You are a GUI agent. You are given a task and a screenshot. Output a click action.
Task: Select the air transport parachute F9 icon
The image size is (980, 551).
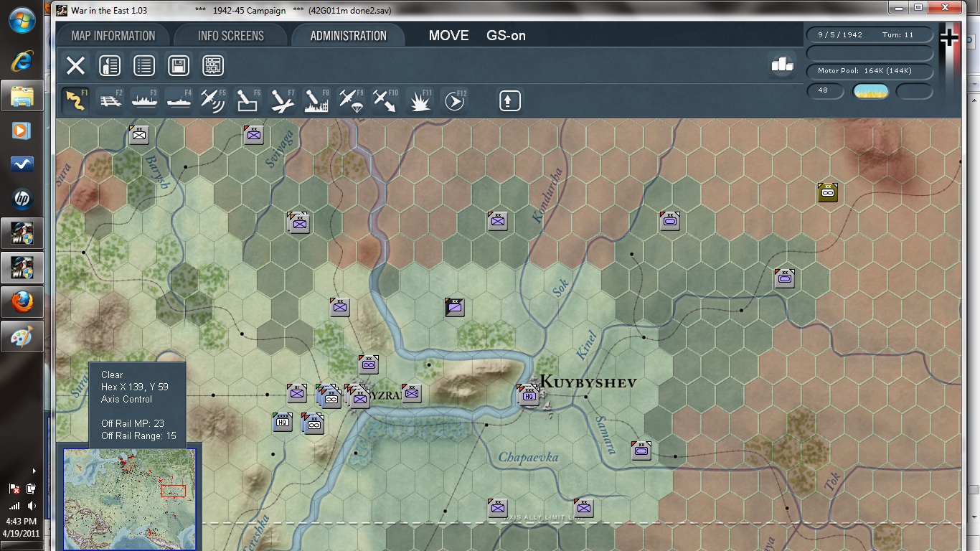click(x=351, y=100)
